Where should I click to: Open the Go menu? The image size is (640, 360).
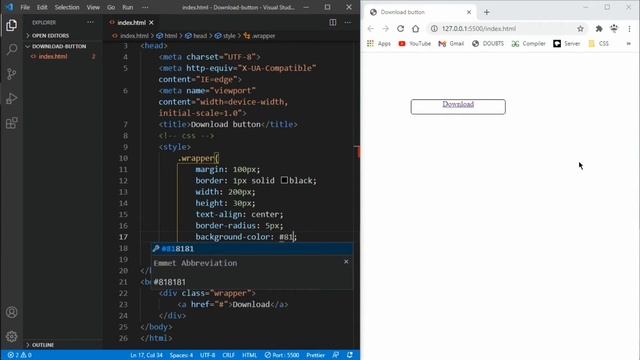click(x=111, y=7)
